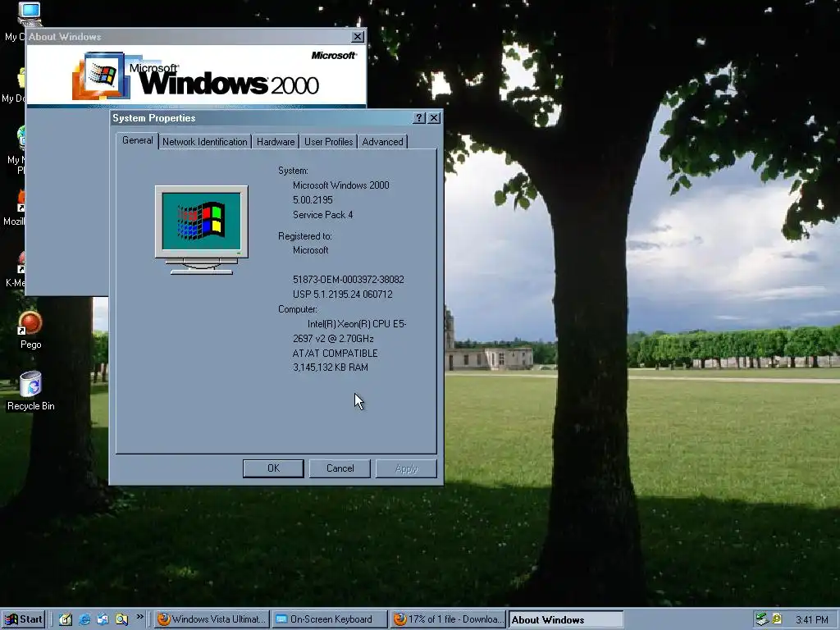Viewport: 840px width, 630px height.
Task: Click the yellow key tray icon
Action: click(776, 619)
